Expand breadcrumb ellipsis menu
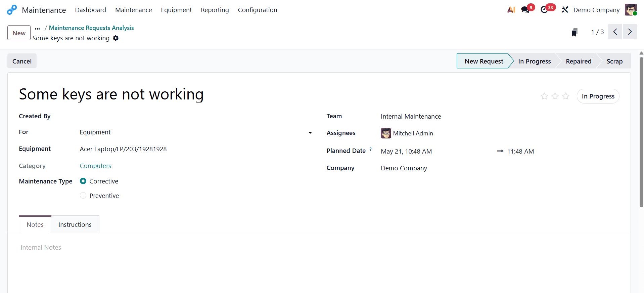Viewport: 644px width, 293px height. (37, 28)
